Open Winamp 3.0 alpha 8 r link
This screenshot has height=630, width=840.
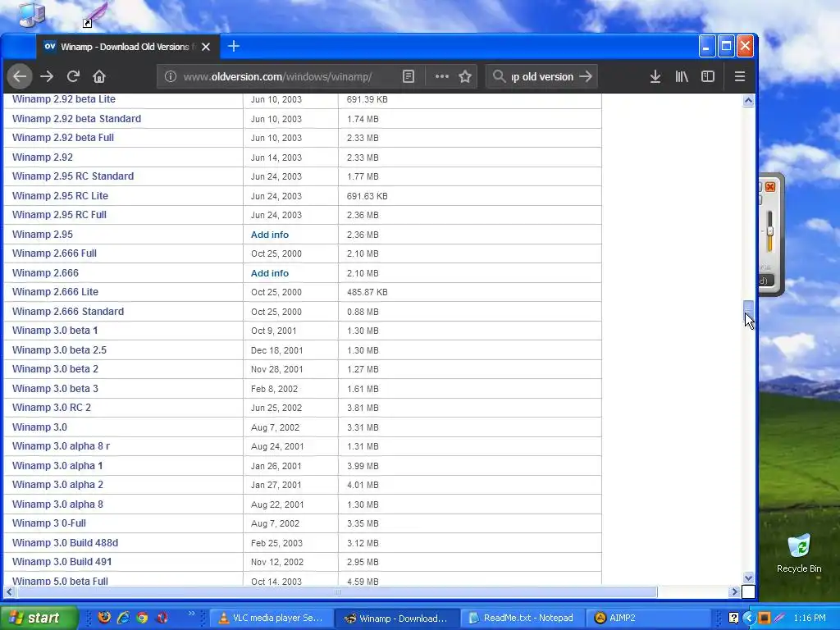pyautogui.click(x=61, y=446)
